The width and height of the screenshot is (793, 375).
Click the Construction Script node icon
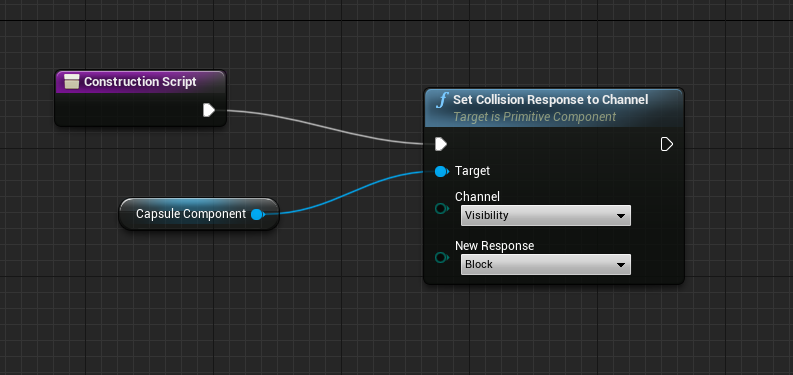click(72, 82)
